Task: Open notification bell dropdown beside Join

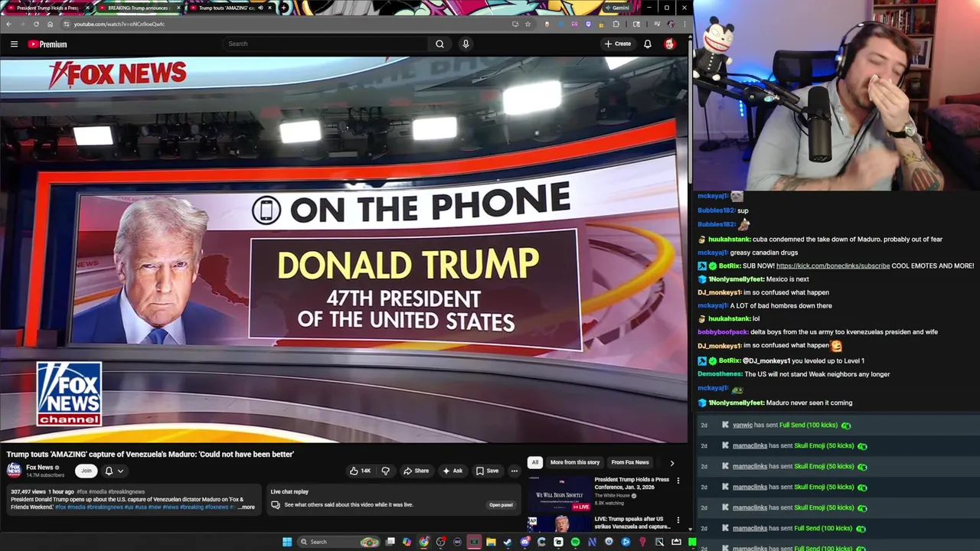Action: [x=113, y=471]
